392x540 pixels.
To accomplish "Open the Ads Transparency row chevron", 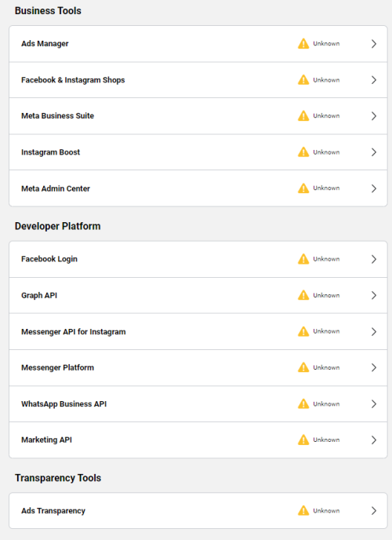I will point(374,510).
